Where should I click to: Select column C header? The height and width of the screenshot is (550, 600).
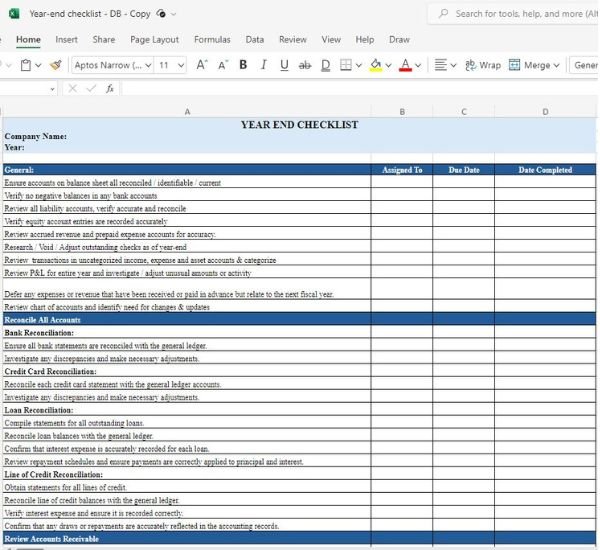point(464,112)
